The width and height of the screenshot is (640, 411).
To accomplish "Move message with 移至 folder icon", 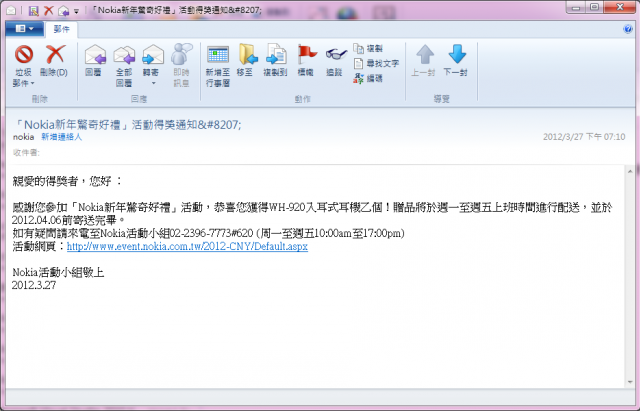I will [x=246, y=61].
